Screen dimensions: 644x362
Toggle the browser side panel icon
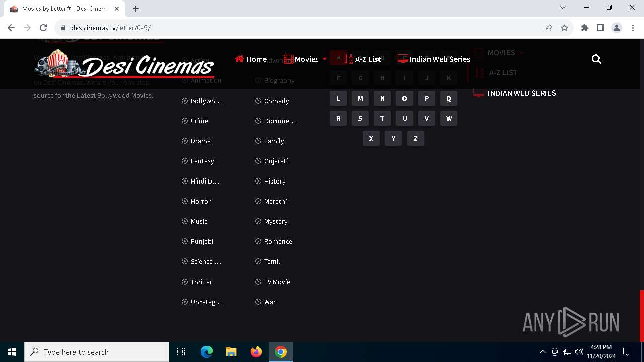tap(601, 28)
